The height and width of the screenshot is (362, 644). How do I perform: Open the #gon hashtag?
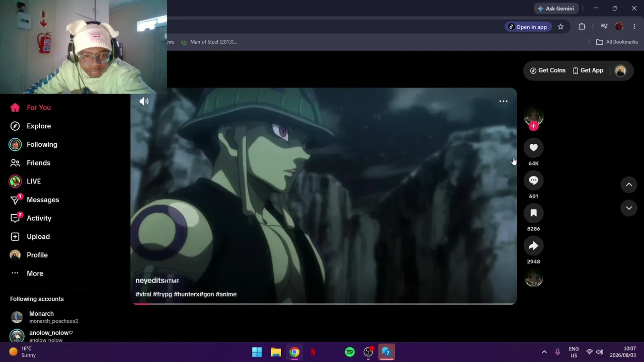pos(207,294)
